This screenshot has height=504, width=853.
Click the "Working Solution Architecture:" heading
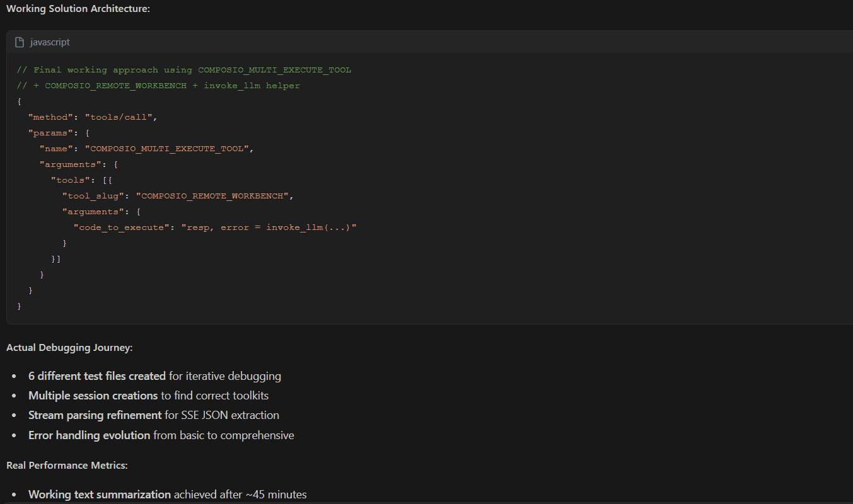(x=78, y=9)
